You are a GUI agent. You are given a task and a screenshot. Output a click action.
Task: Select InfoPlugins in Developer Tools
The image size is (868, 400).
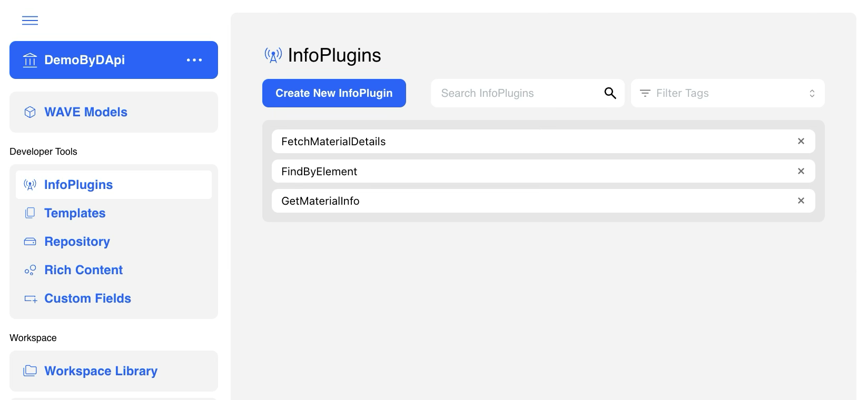pyautogui.click(x=78, y=185)
